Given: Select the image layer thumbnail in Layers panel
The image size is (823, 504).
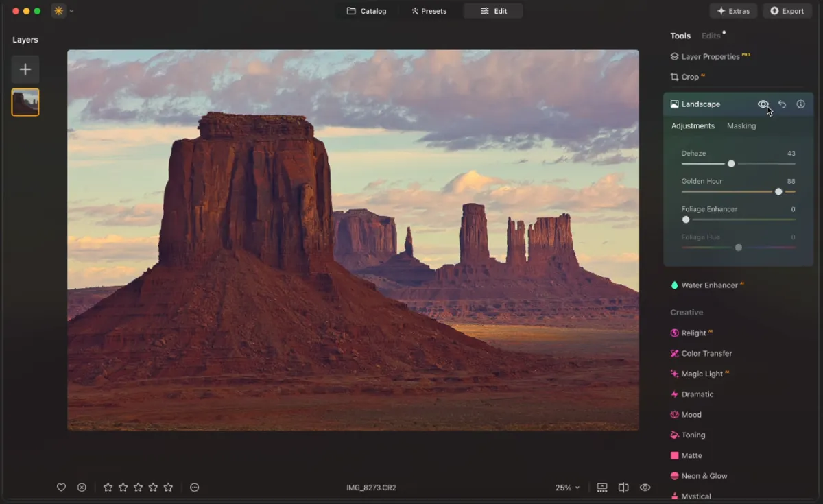Looking at the screenshot, I should 25,101.
